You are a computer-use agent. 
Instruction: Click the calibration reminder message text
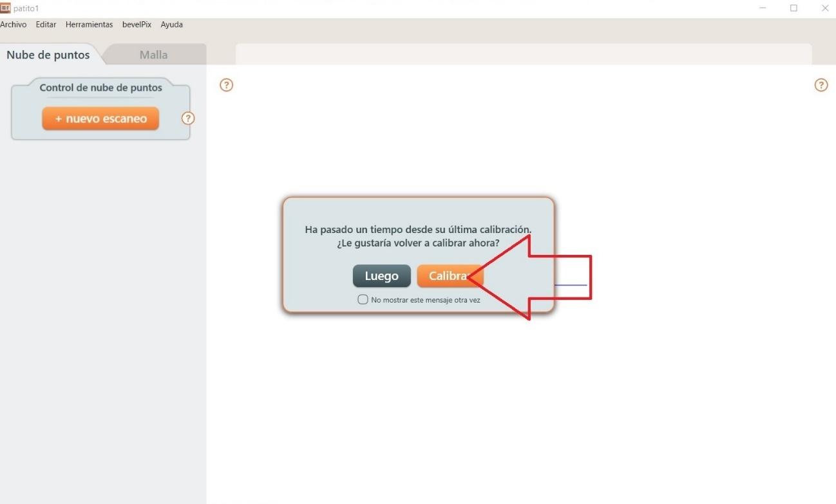(x=418, y=236)
